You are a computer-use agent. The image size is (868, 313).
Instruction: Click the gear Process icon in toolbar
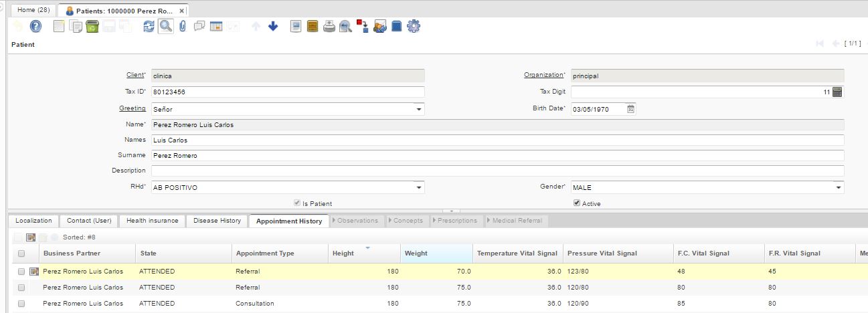tap(414, 27)
